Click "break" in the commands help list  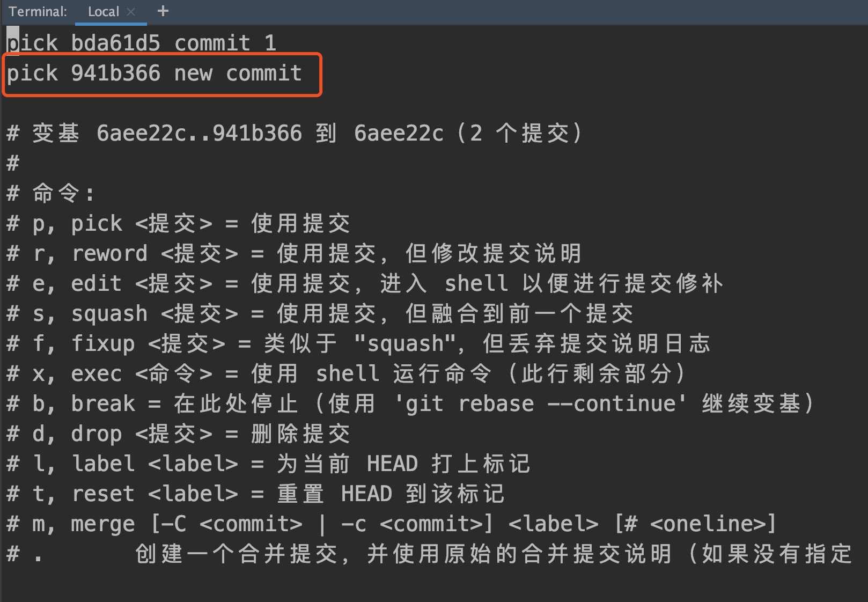click(x=103, y=404)
